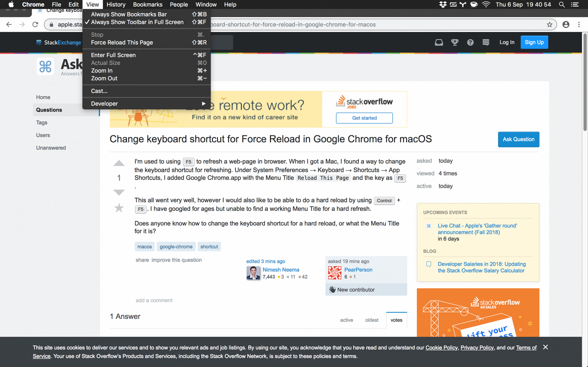The width and height of the screenshot is (588, 367).
Task: Click the Apple menu icon
Action: point(11,4)
